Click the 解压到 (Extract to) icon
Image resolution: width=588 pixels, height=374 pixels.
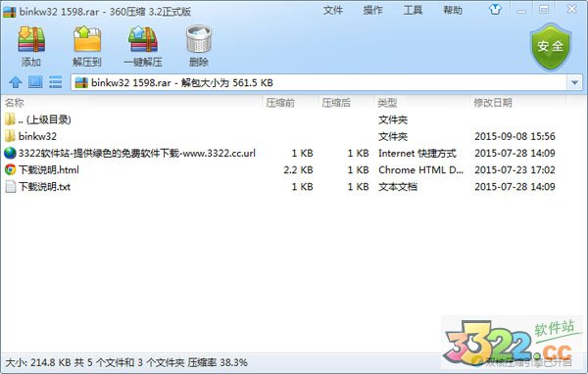click(x=87, y=39)
